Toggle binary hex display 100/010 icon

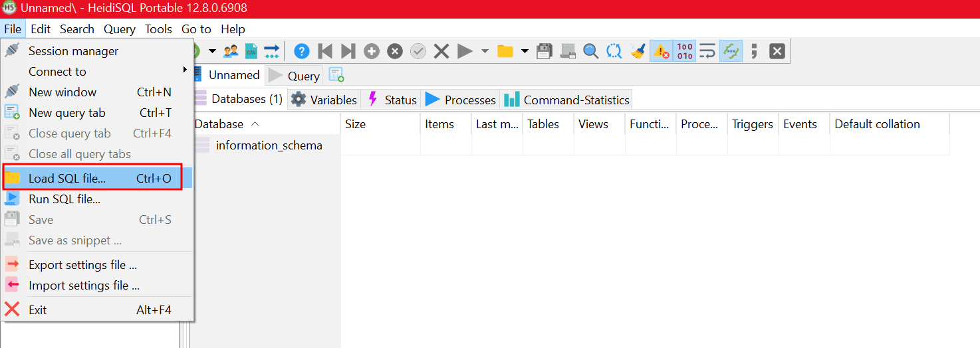coord(685,51)
